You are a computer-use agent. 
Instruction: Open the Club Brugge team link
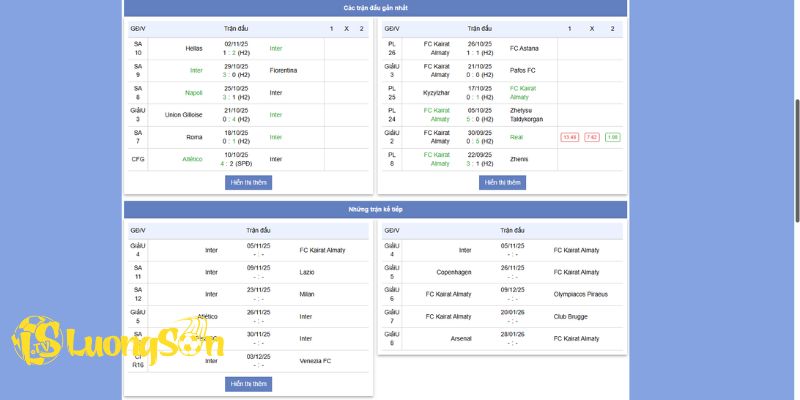pos(572,316)
